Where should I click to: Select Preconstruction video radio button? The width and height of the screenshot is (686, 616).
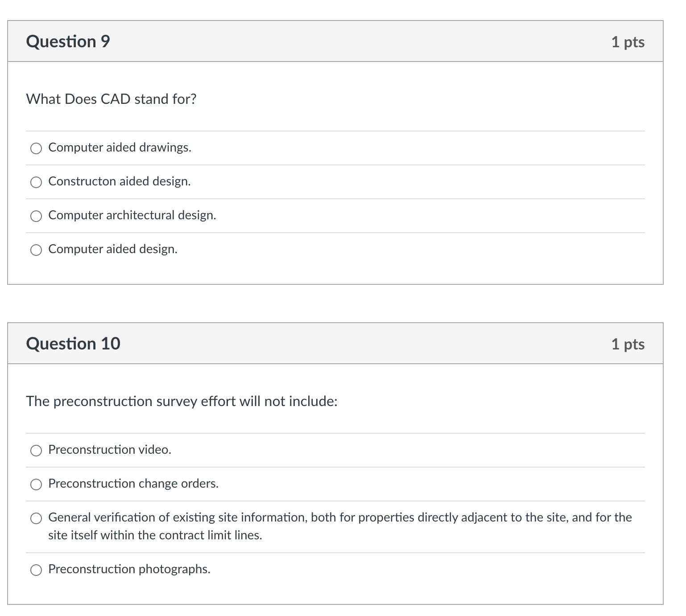(x=36, y=451)
